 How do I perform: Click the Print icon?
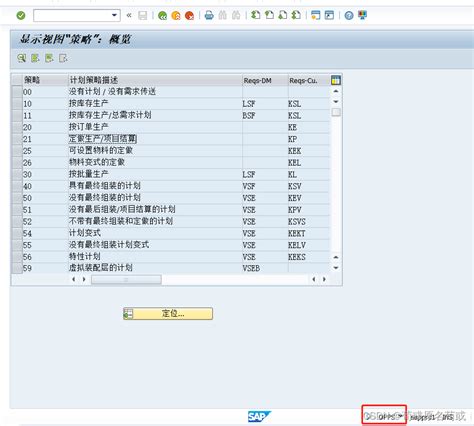(x=209, y=15)
